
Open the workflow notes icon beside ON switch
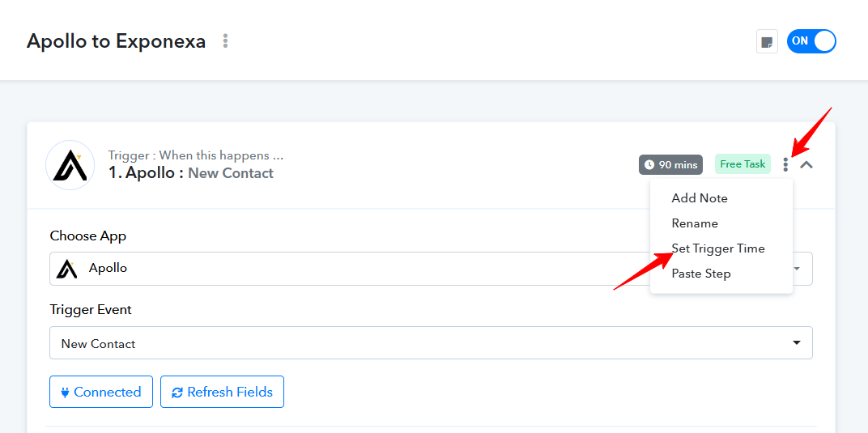(767, 41)
